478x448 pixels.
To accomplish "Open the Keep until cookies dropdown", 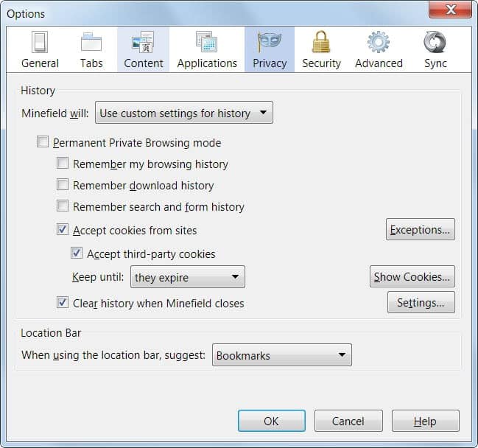I will coord(188,277).
